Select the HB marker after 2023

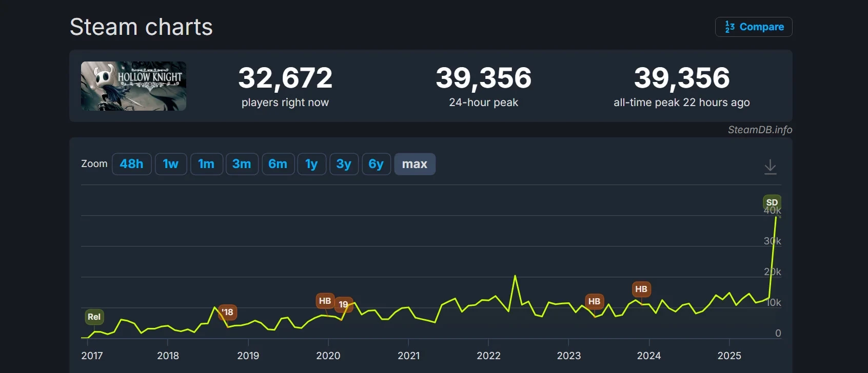pos(594,301)
